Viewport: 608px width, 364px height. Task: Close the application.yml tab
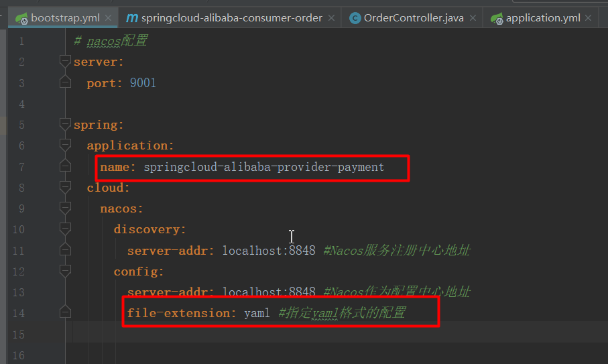pos(588,18)
